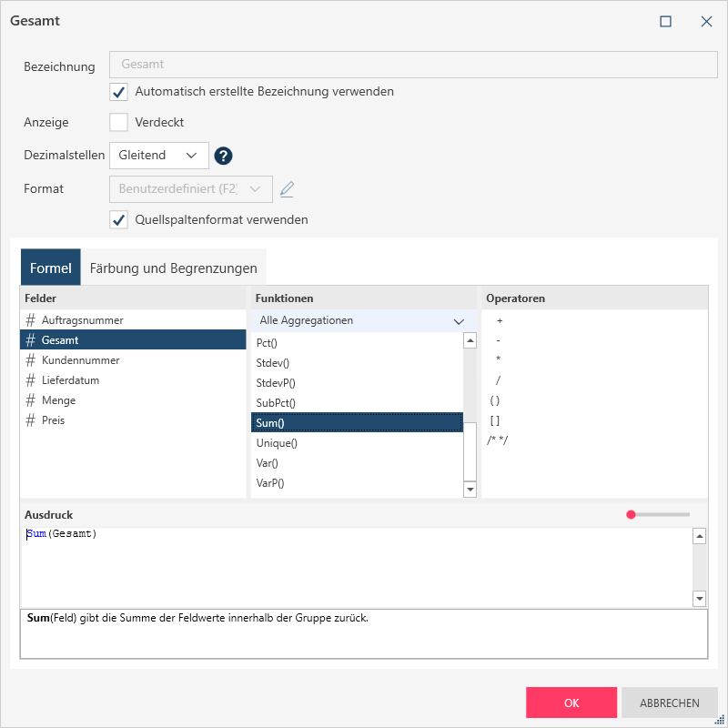Select the Auftragsnummer field
The height and width of the screenshot is (728, 728).
[82, 320]
